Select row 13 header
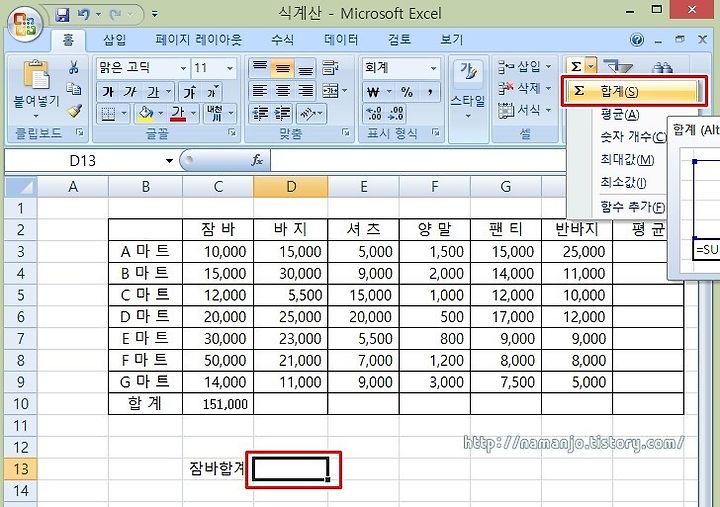This screenshot has height=507, width=720. point(20,469)
